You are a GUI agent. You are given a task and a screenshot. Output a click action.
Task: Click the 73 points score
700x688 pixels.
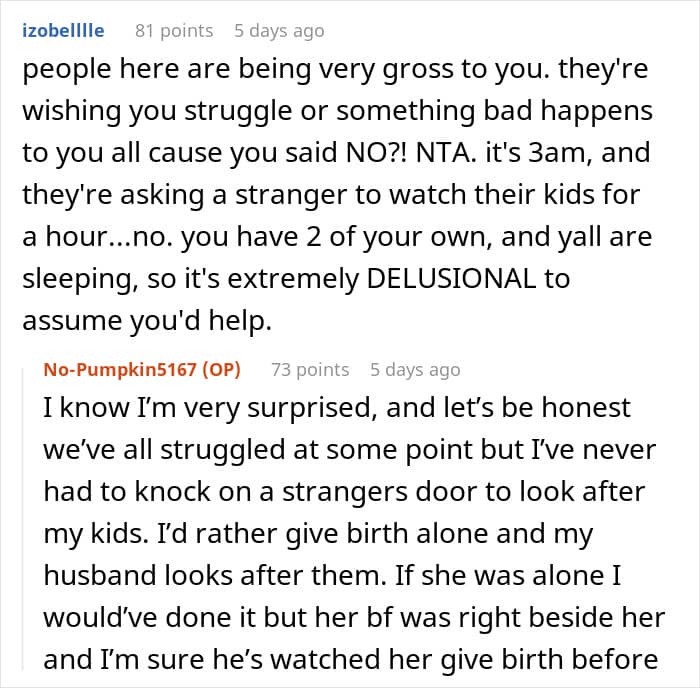tap(310, 370)
